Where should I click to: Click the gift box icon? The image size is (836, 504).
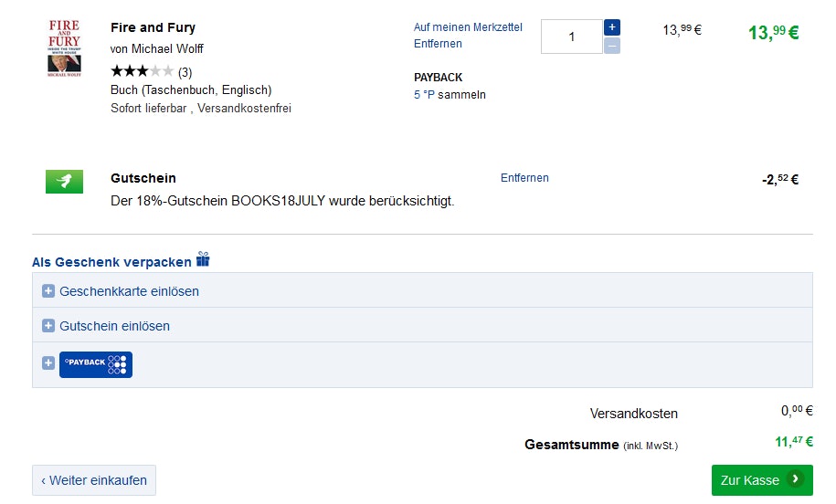[x=203, y=260]
